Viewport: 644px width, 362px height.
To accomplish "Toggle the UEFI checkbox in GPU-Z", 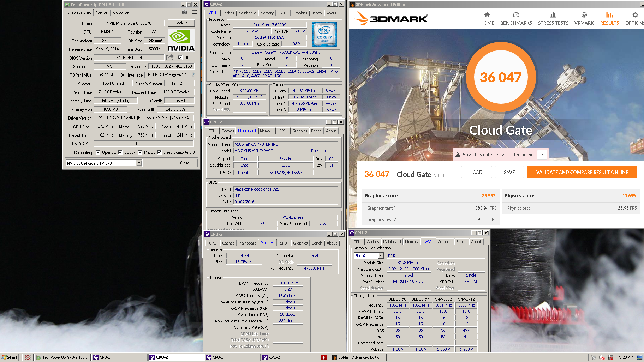I will pyautogui.click(x=180, y=58).
